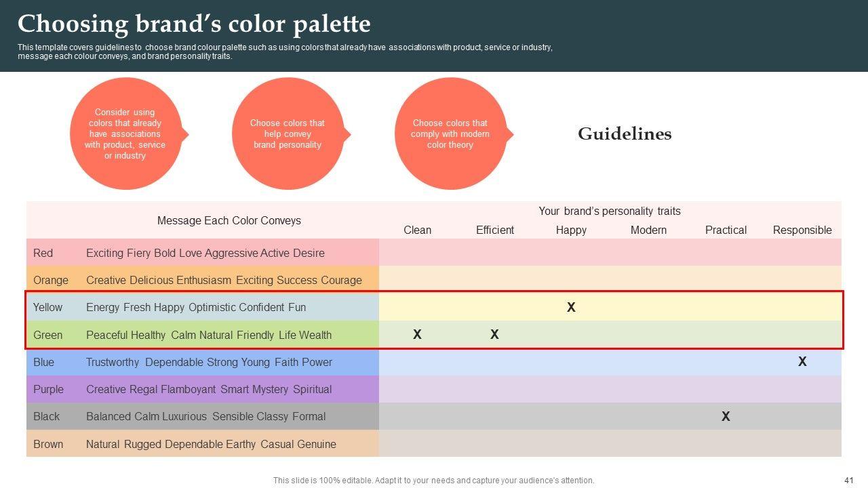Select the 'Guidelines' heading text
Image resolution: width=868 pixels, height=488 pixels.
[625, 134]
